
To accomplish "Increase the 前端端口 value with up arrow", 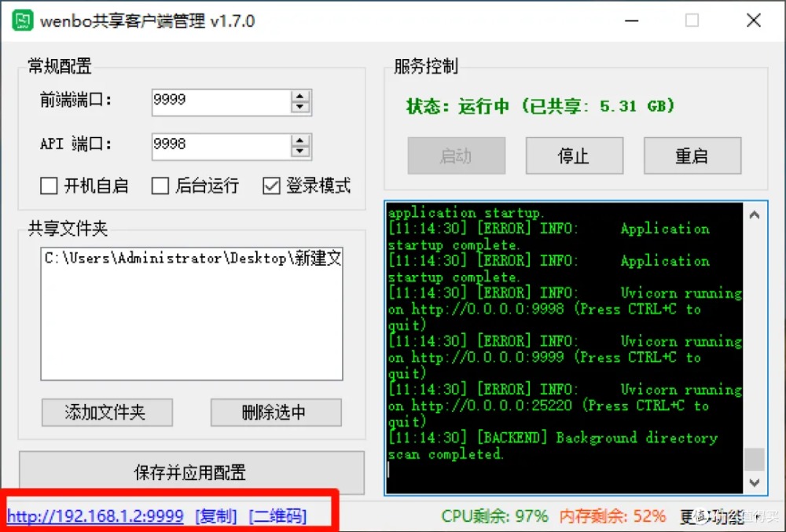I will point(300,96).
